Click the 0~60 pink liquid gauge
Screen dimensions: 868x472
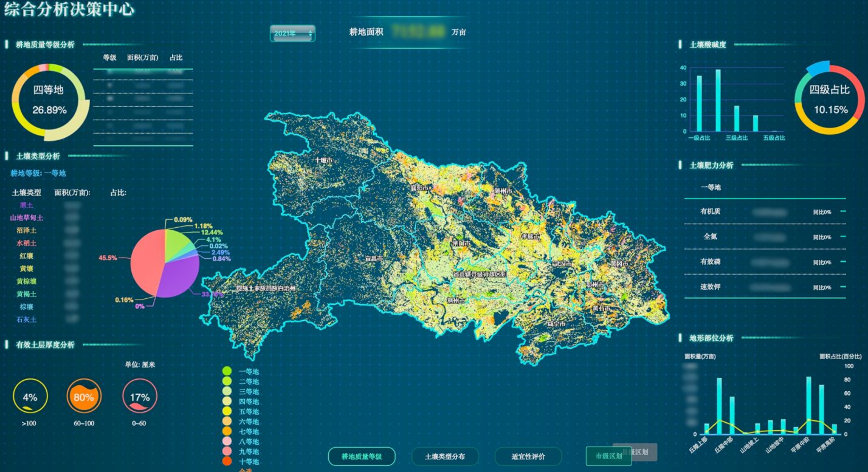point(140,396)
